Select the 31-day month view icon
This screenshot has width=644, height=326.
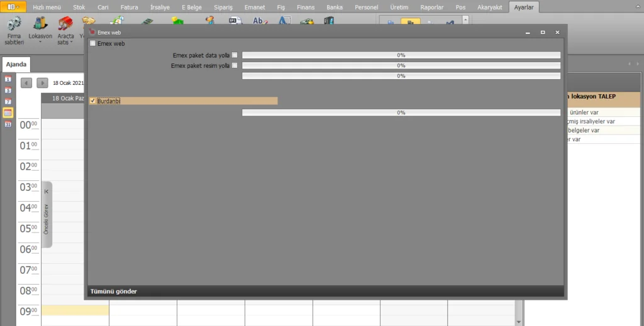click(8, 124)
